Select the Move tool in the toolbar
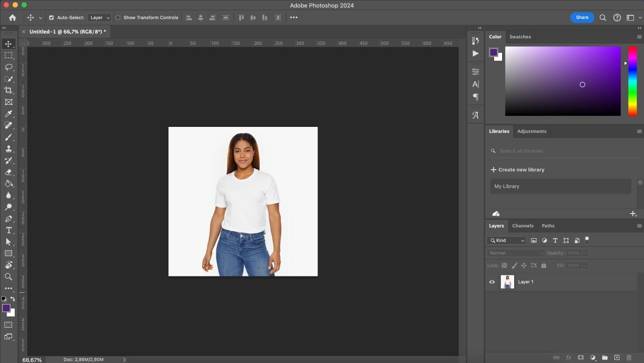The height and width of the screenshot is (363, 644). pos(9,44)
